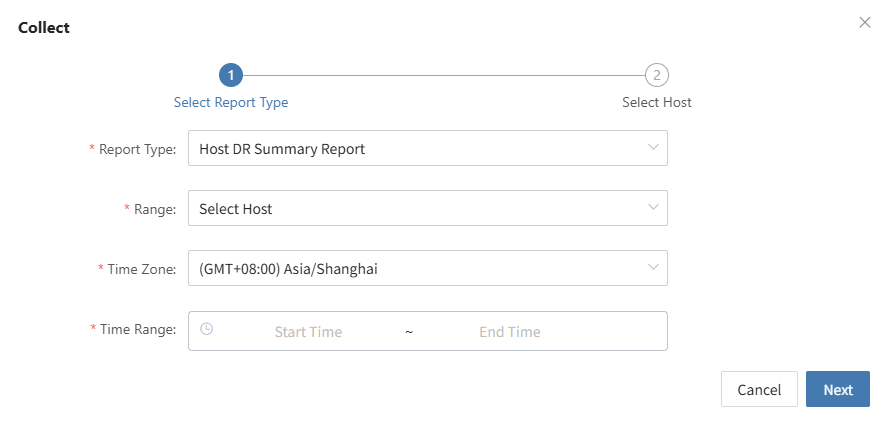Click the 'Time Range:' field label

[133, 329]
